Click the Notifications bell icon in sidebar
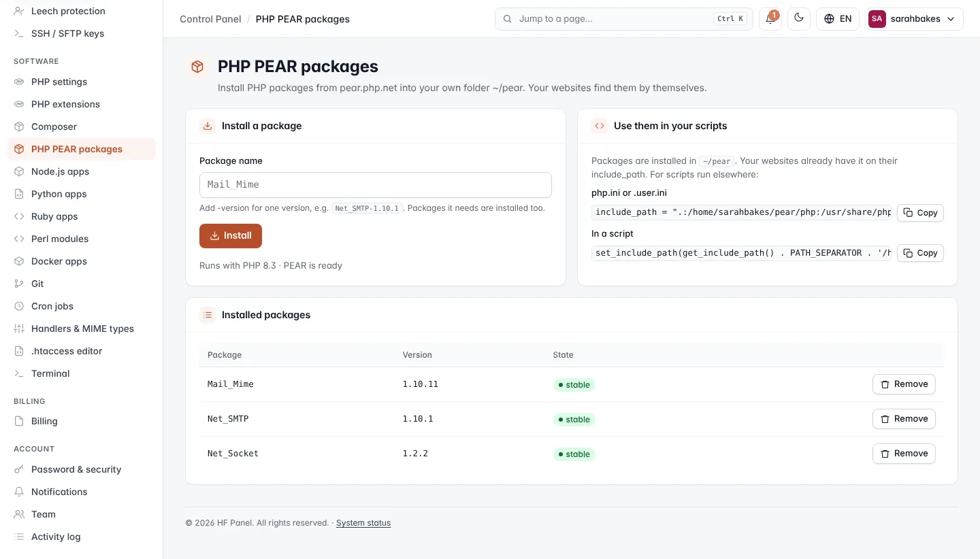 (x=19, y=492)
